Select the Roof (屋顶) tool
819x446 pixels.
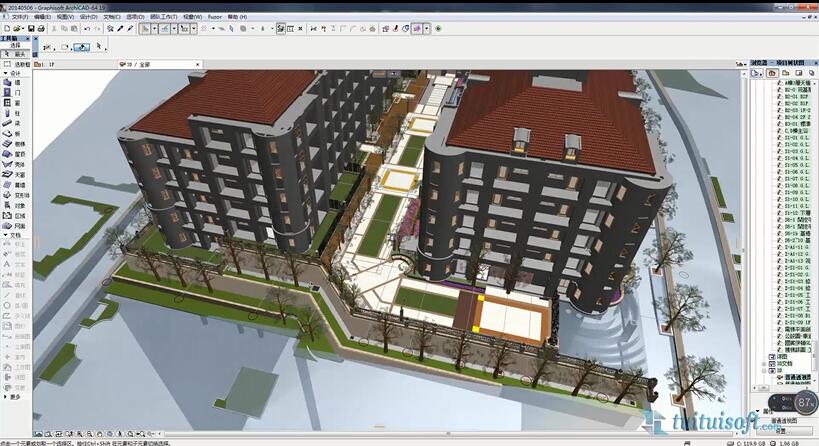(x=12, y=154)
